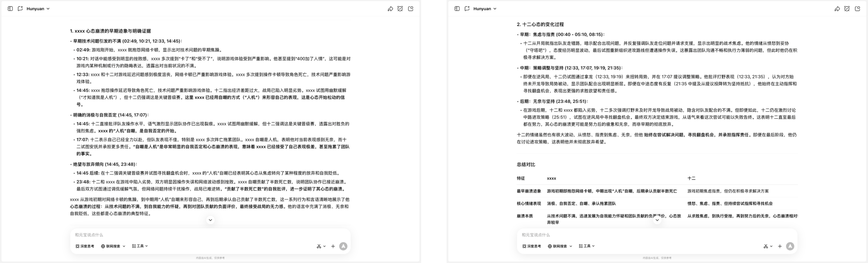868x263 pixels.
Task: Open 工具 menu in right window
Action: point(587,246)
